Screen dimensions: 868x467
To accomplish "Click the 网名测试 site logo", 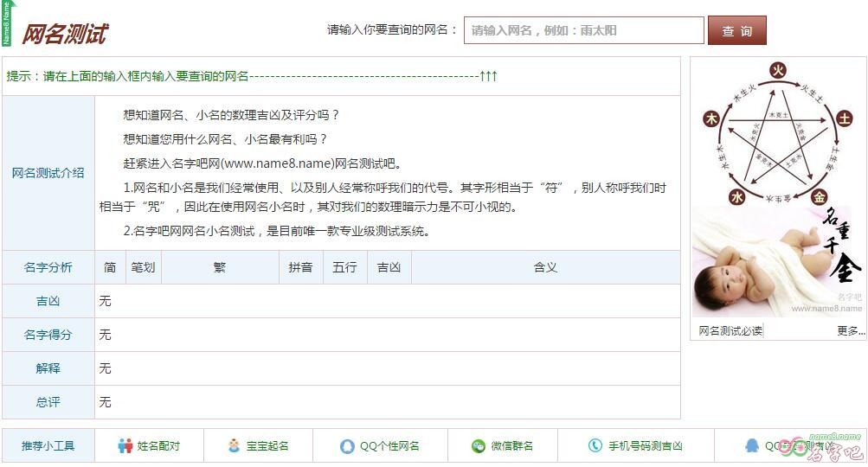I will 65,35.
